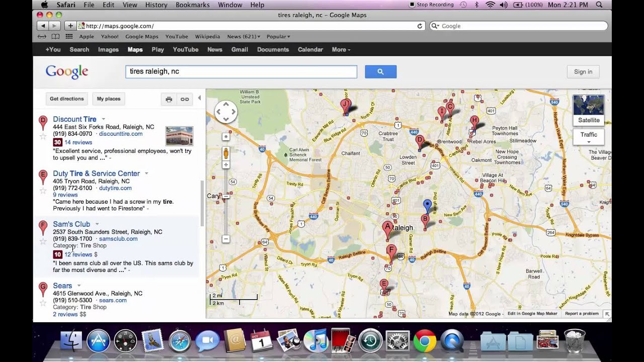Star the Sam's Club result
Image resolution: width=644 pixels, height=362 pixels.
(x=43, y=241)
